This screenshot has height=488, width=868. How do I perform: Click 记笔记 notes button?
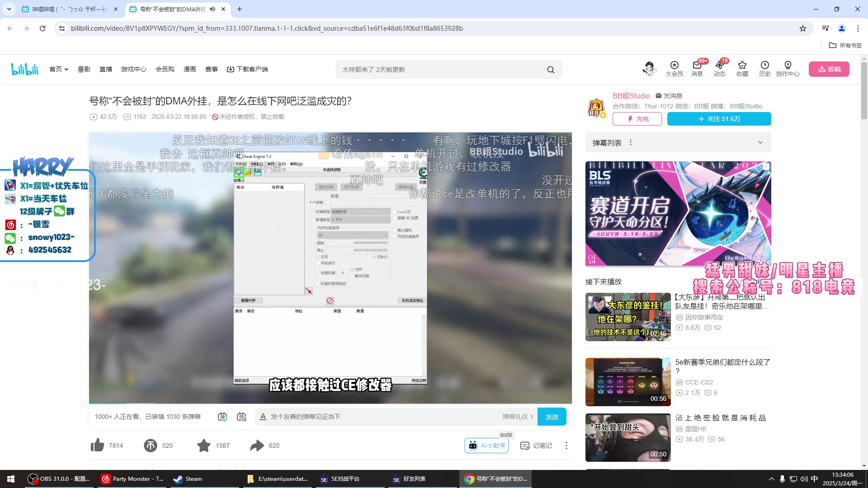click(x=536, y=446)
